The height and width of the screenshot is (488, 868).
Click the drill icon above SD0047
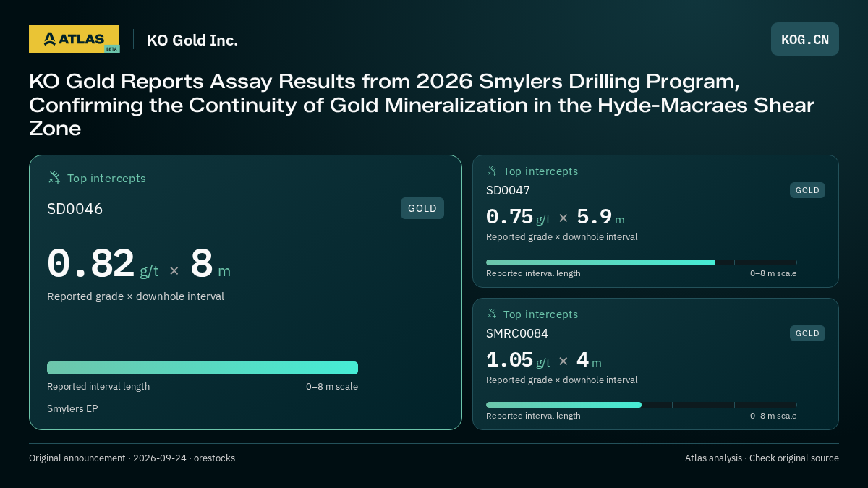click(492, 171)
